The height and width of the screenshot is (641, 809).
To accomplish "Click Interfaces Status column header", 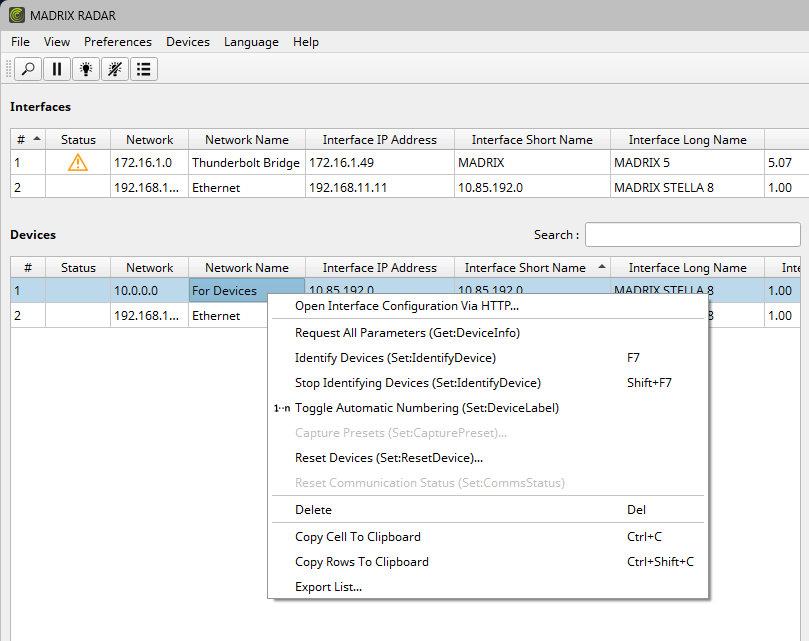I will 78,140.
